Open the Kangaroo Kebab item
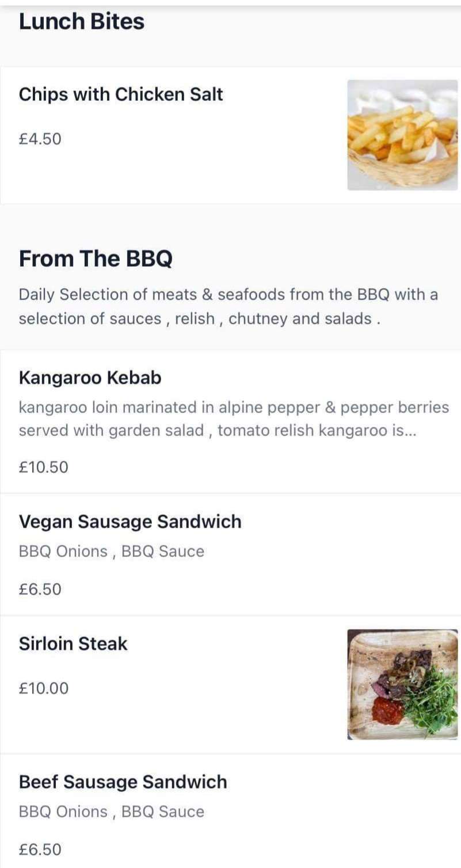The height and width of the screenshot is (868, 461). pos(90,378)
